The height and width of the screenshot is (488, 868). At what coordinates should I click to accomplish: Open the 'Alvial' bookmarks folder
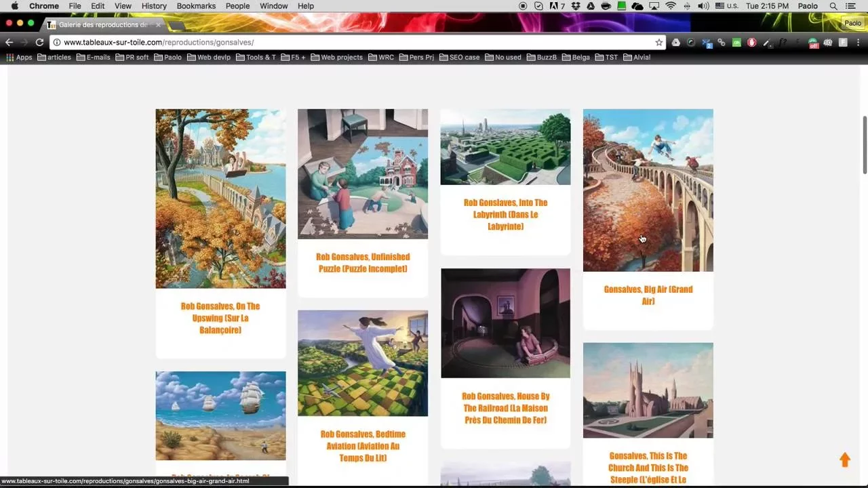click(x=637, y=58)
